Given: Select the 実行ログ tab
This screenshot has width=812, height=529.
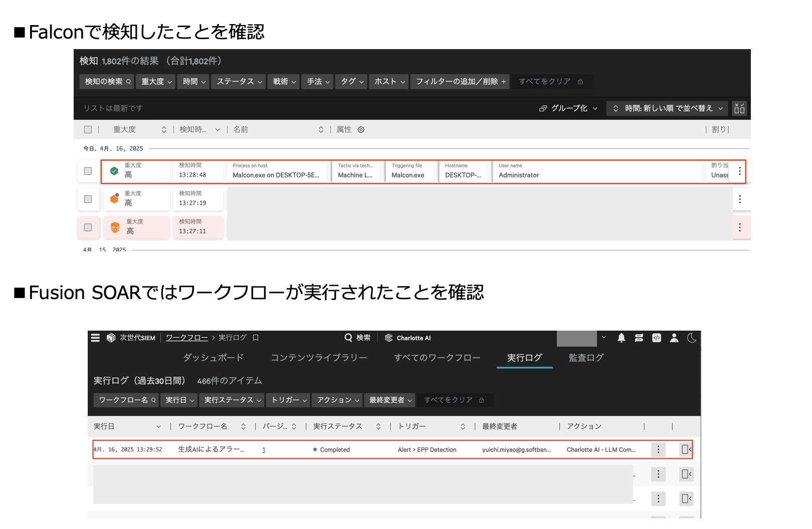Looking at the screenshot, I should click(525, 358).
